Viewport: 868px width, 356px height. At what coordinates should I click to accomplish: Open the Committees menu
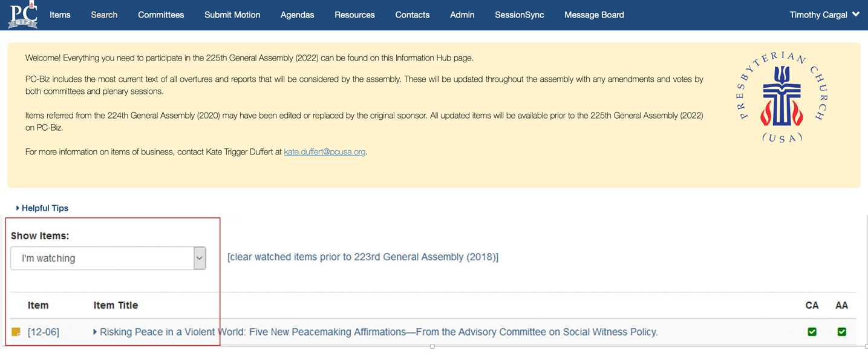pyautogui.click(x=161, y=15)
